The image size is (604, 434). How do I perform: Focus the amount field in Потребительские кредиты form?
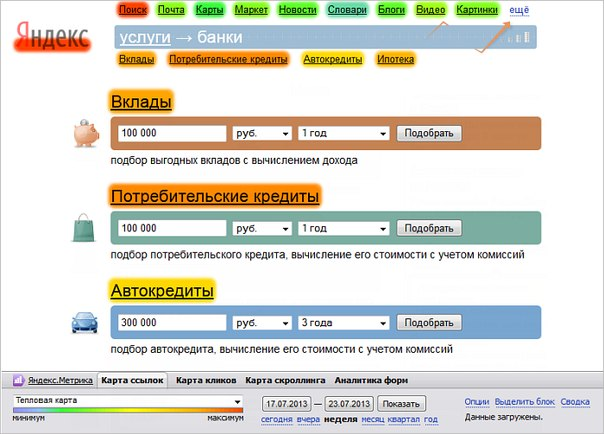click(x=172, y=228)
